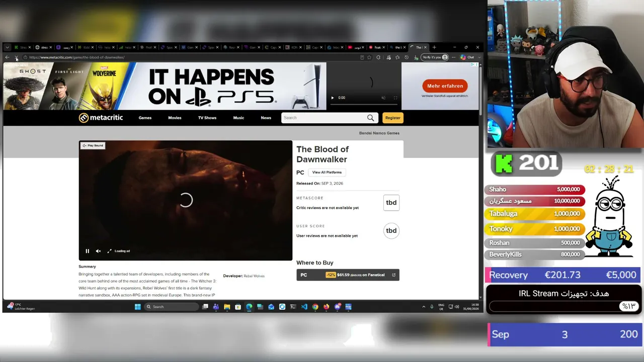Open the Fanatical PC purchase link
Image resolution: width=644 pixels, height=362 pixels.
coord(348,275)
